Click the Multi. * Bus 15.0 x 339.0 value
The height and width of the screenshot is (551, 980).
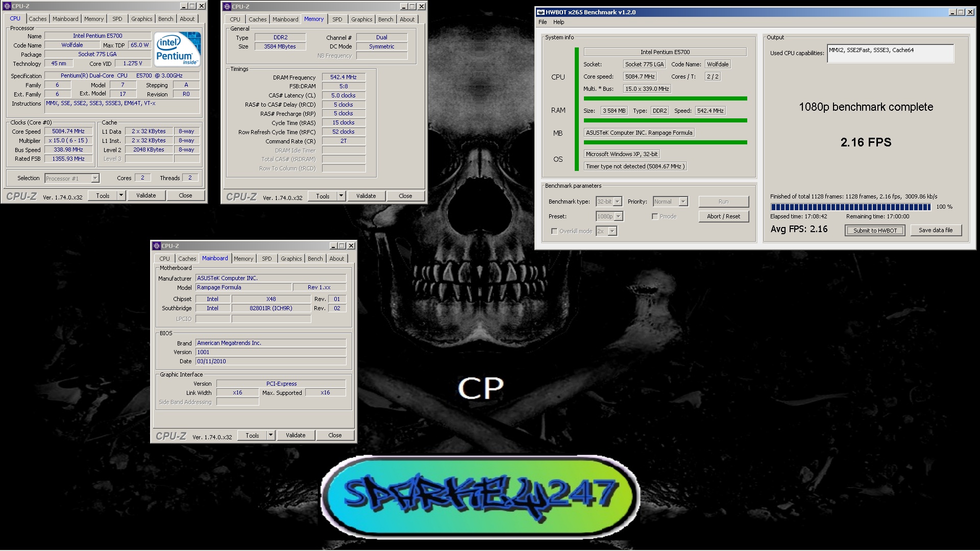[x=647, y=89]
